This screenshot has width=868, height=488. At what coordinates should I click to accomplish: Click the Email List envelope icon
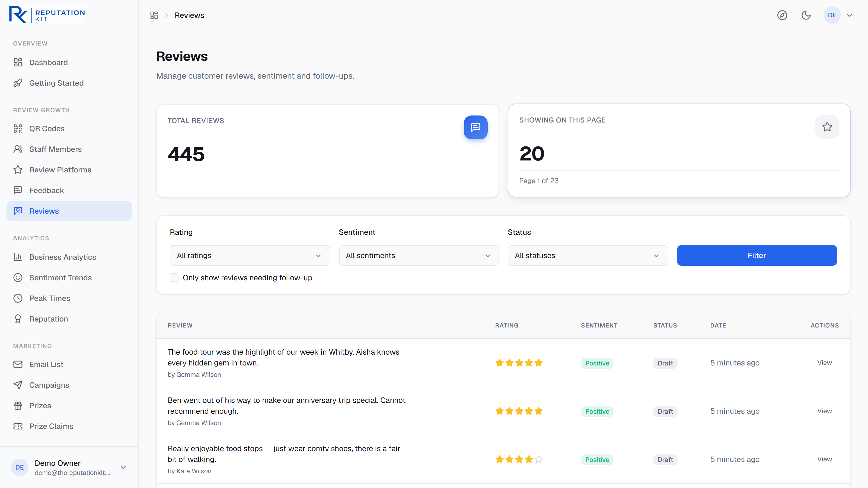pyautogui.click(x=18, y=364)
